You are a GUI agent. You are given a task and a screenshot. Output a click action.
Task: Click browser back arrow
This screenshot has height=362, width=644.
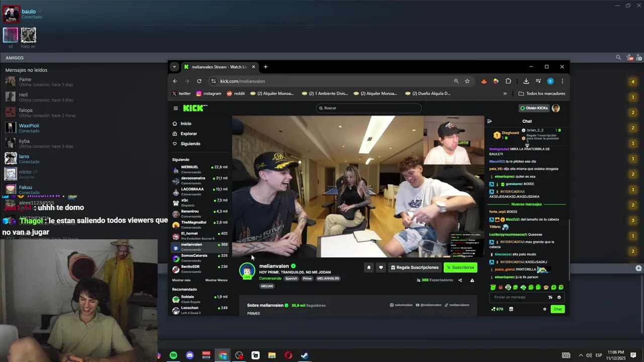pos(175,81)
